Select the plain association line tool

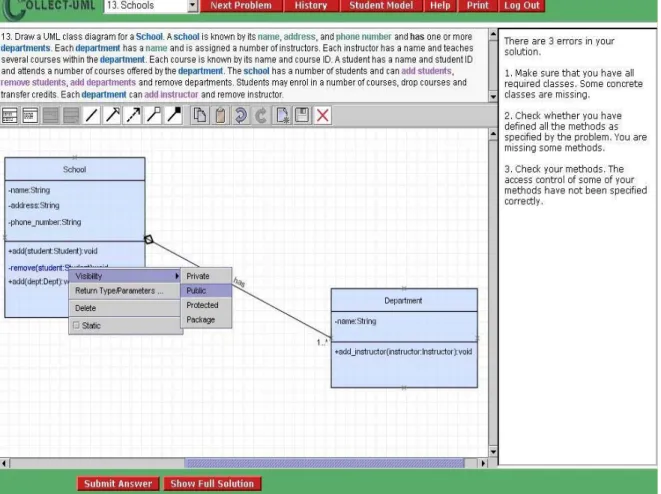[91, 115]
